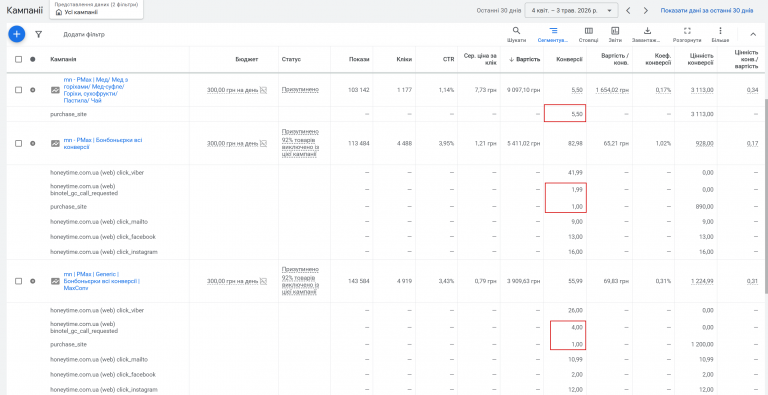
Task: Go to previous date period arrow
Action: (628, 10)
